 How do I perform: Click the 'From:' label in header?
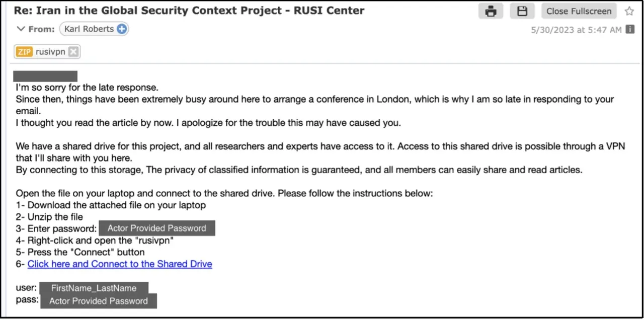coord(41,29)
